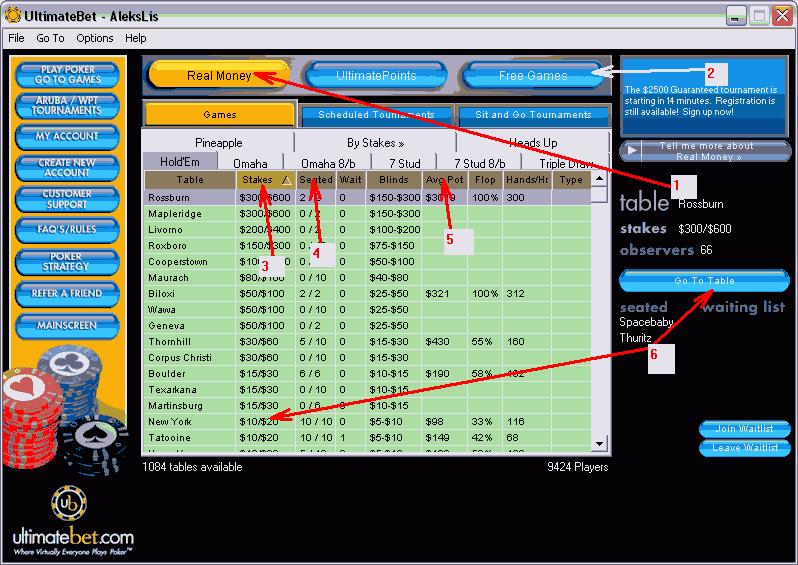Select the Maurach table row
798x565 pixels.
point(367,278)
